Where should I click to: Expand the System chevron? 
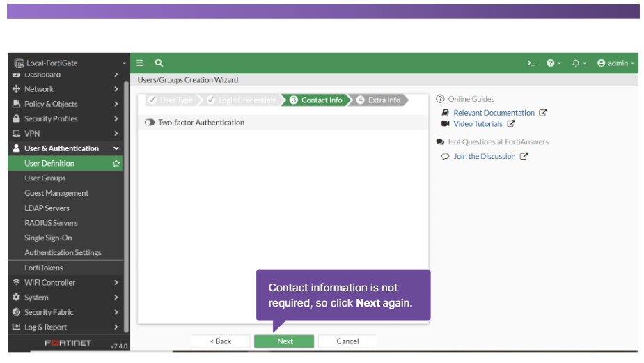pyautogui.click(x=116, y=298)
